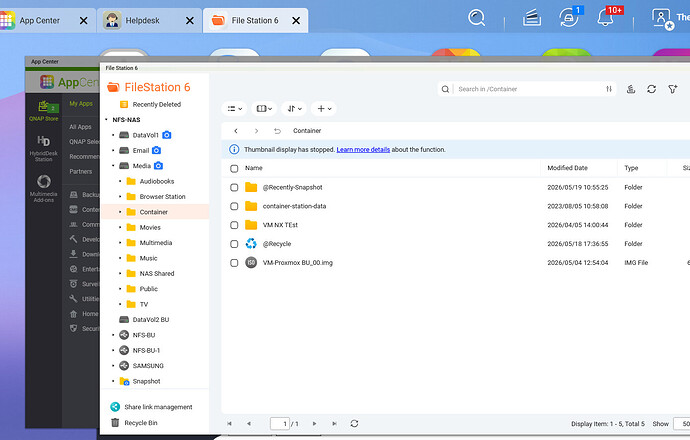
Task: Click the search magnifier in File Station search
Action: click(x=445, y=89)
